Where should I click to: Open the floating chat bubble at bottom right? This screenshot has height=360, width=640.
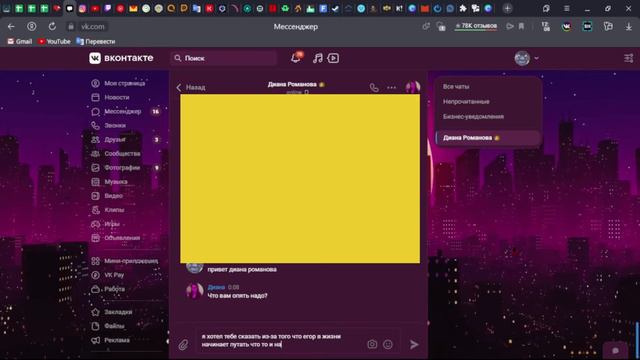coord(616,350)
